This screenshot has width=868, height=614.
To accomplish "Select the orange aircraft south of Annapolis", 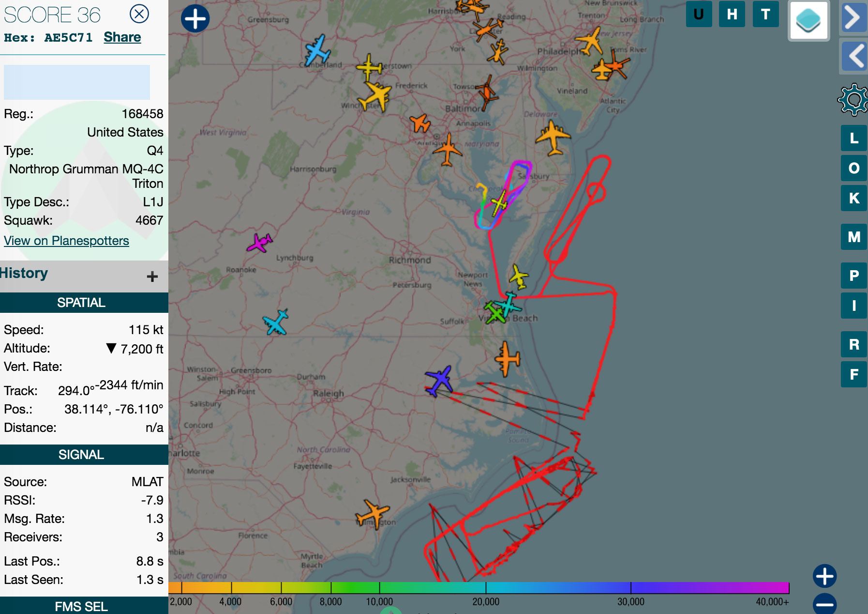I will click(x=447, y=150).
